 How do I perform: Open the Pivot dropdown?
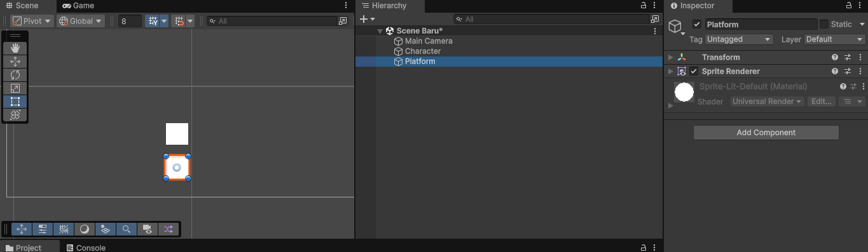tap(32, 21)
